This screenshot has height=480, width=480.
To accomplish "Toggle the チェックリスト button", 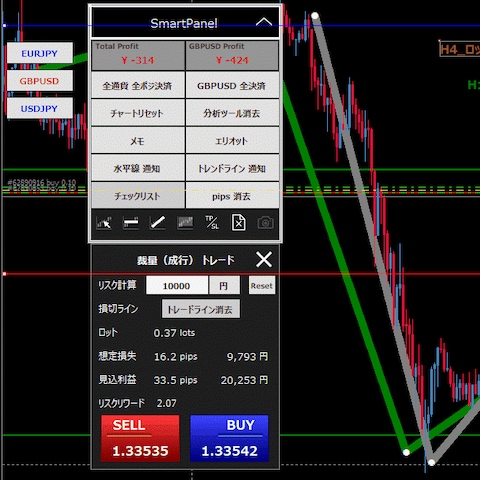I will tap(138, 196).
